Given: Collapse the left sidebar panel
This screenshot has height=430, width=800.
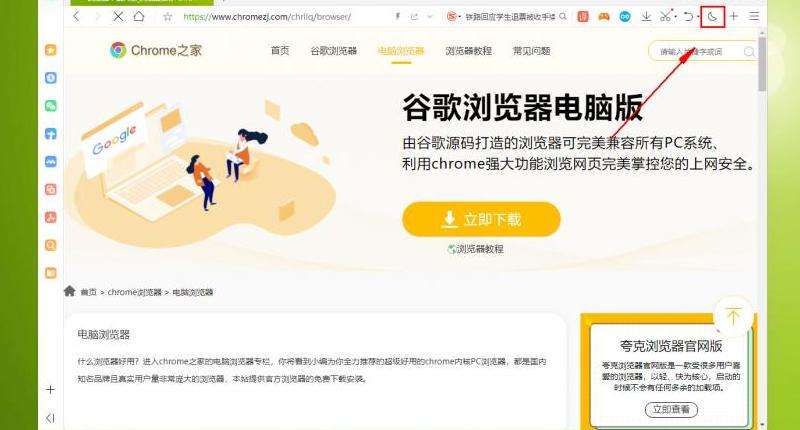Looking at the screenshot, I should 50,418.
